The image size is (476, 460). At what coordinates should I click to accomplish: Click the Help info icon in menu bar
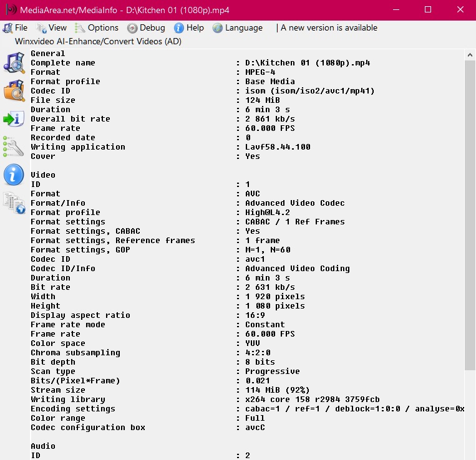tap(179, 28)
